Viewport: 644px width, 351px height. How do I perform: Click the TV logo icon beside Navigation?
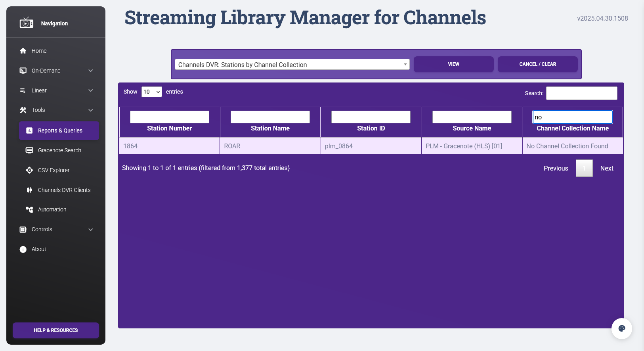pos(26,23)
